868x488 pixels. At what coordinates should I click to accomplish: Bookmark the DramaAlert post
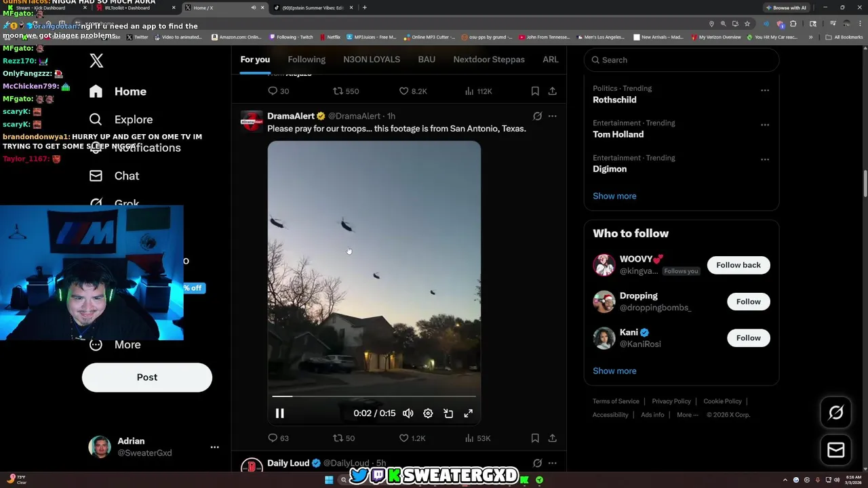(x=535, y=438)
